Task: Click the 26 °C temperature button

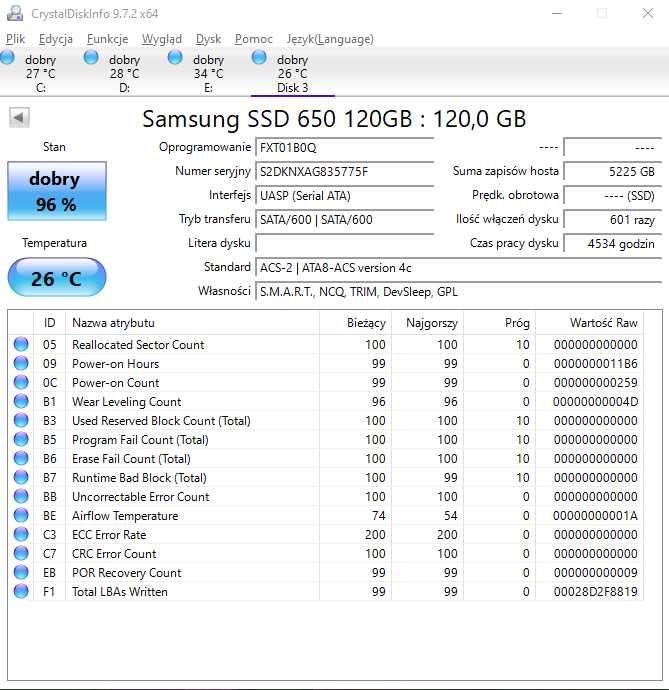Action: click(57, 278)
